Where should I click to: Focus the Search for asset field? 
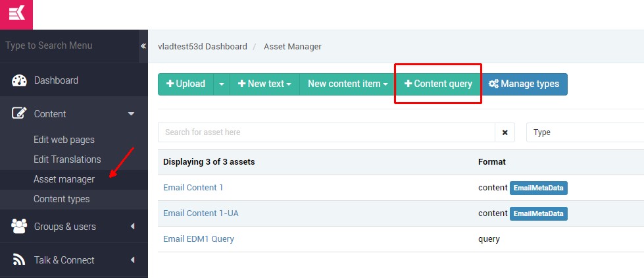(x=326, y=132)
